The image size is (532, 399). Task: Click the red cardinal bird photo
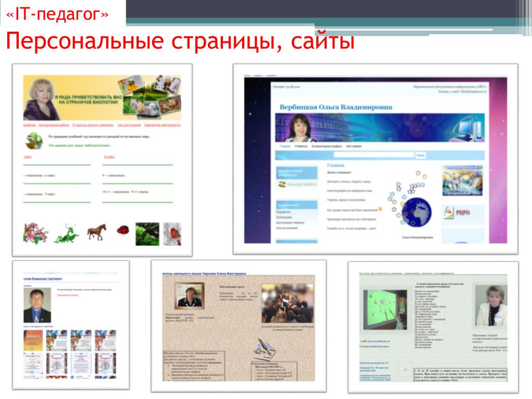[x=172, y=234]
